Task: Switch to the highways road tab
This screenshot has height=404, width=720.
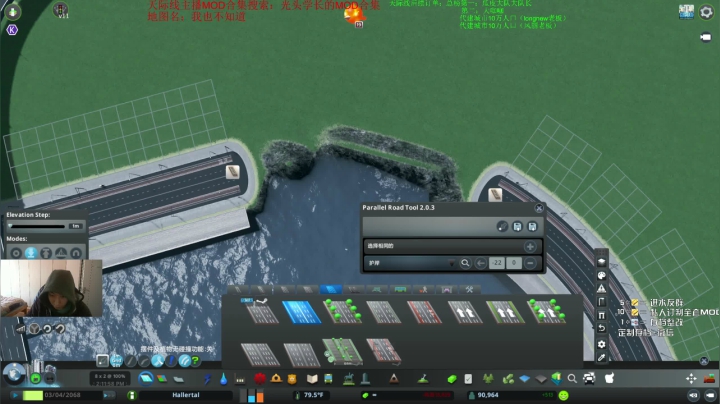Action: coord(354,289)
